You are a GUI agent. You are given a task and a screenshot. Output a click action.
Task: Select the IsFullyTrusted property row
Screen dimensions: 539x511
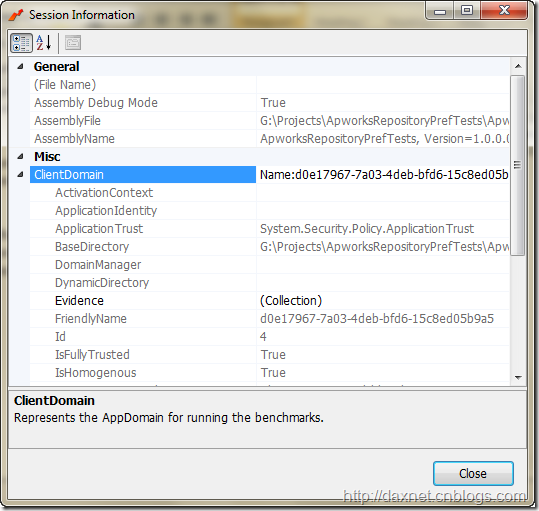270,355
